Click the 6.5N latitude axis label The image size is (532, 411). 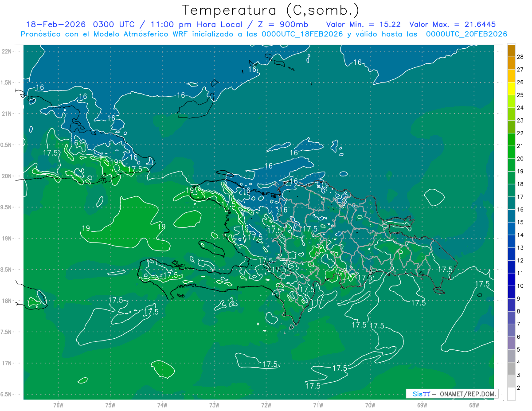(x=7, y=394)
